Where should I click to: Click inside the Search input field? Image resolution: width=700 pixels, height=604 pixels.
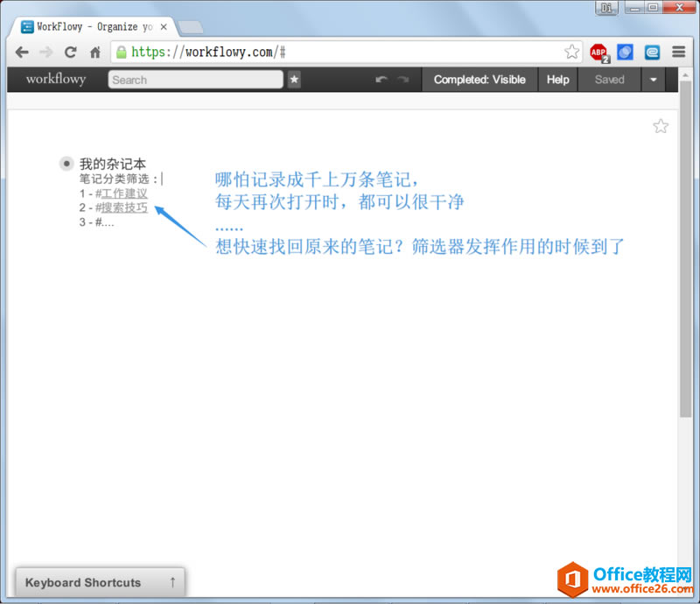[192, 80]
